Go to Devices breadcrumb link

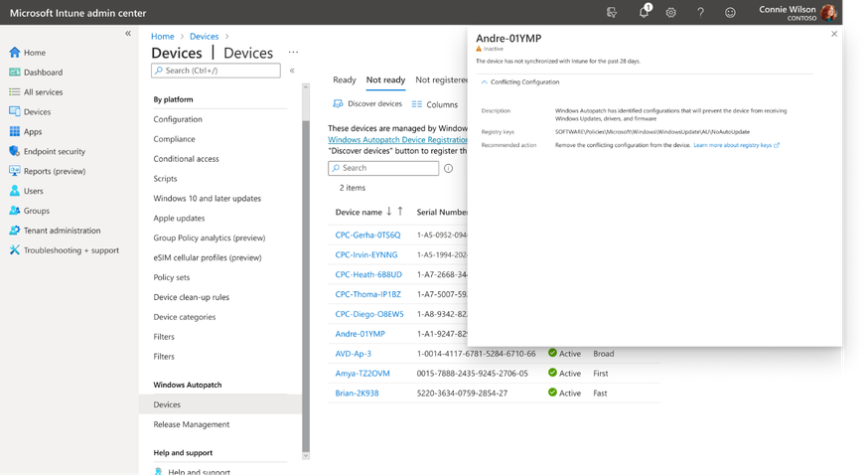pyautogui.click(x=205, y=36)
